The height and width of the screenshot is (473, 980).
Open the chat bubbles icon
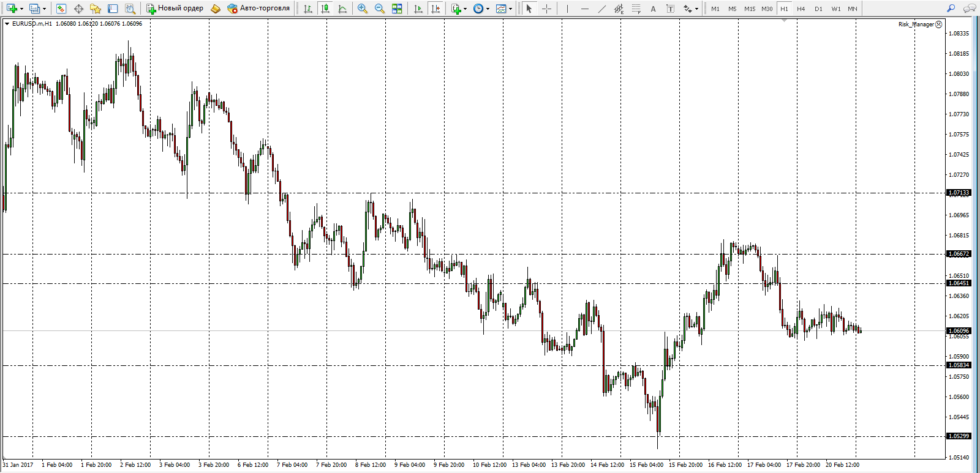[969, 9]
